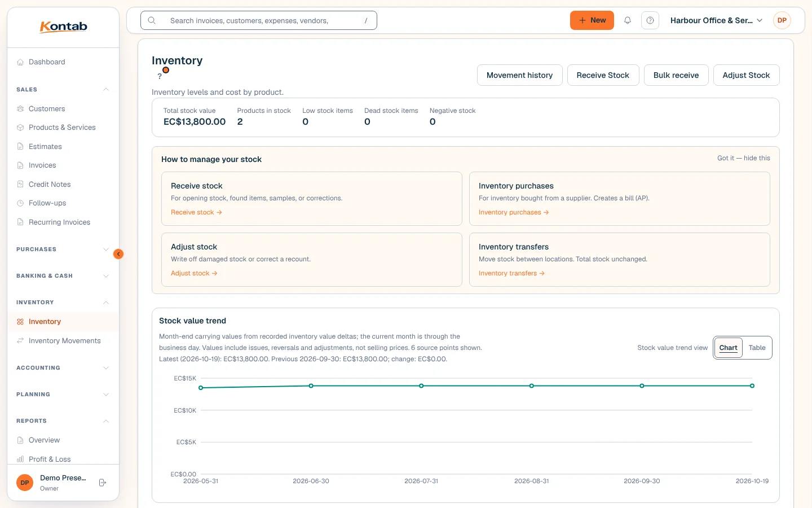Follow the Inventory transfers arrow link
The width and height of the screenshot is (812, 508).
(x=511, y=273)
